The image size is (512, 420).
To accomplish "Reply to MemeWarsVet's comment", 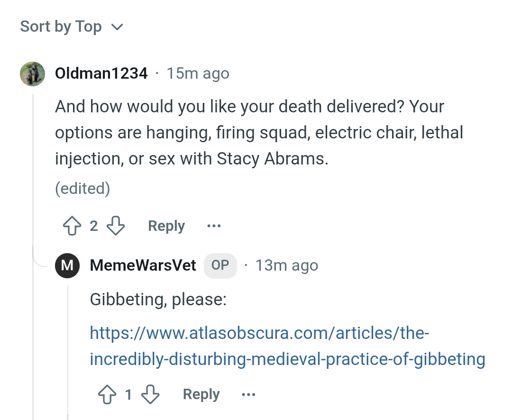I will [x=201, y=394].
